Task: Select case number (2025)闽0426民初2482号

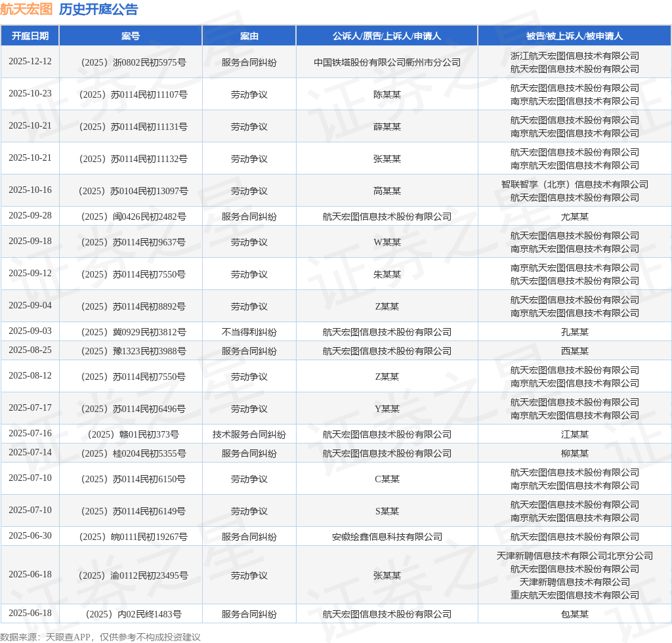Action: click(133, 217)
